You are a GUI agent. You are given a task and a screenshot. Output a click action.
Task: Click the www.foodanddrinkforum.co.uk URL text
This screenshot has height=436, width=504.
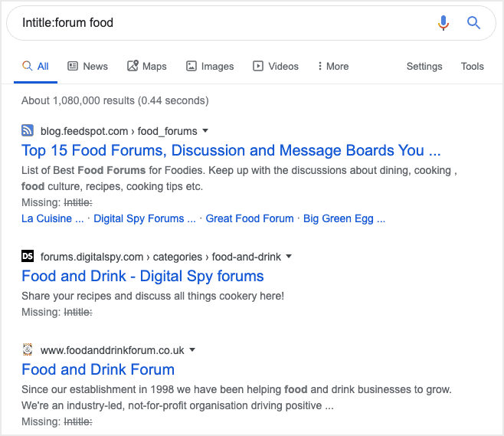(112, 350)
